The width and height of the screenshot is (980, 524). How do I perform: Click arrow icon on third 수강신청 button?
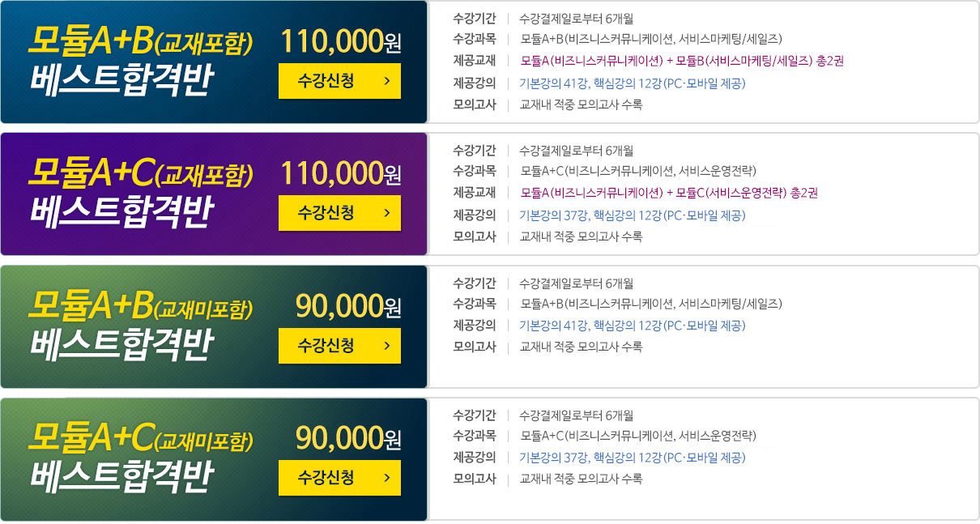[387, 346]
